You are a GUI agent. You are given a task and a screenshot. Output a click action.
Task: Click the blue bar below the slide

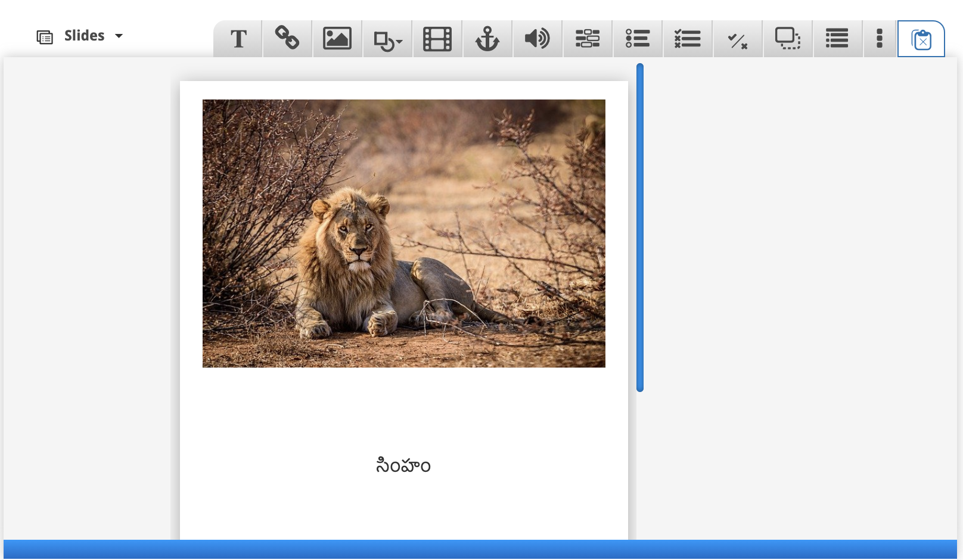(480, 549)
